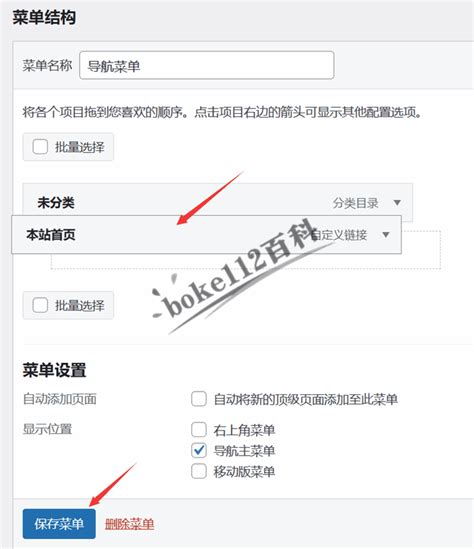Click the dashed drop placeholder box
Image resolution: width=474 pixels, height=549 pixels.
[x=246, y=261]
